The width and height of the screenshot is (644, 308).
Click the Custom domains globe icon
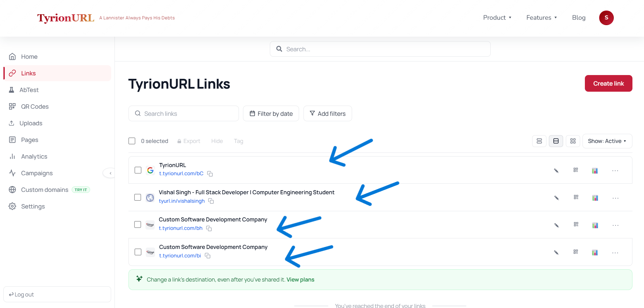point(12,189)
